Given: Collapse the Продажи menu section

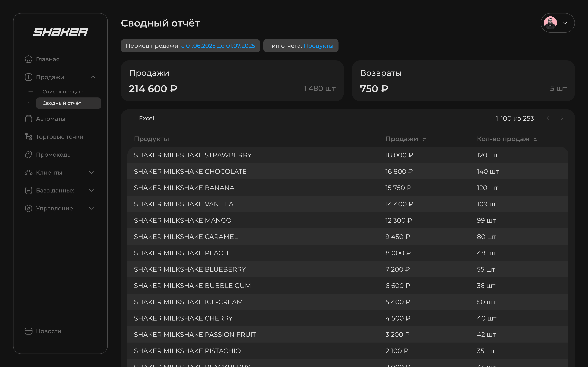Looking at the screenshot, I should (x=93, y=77).
